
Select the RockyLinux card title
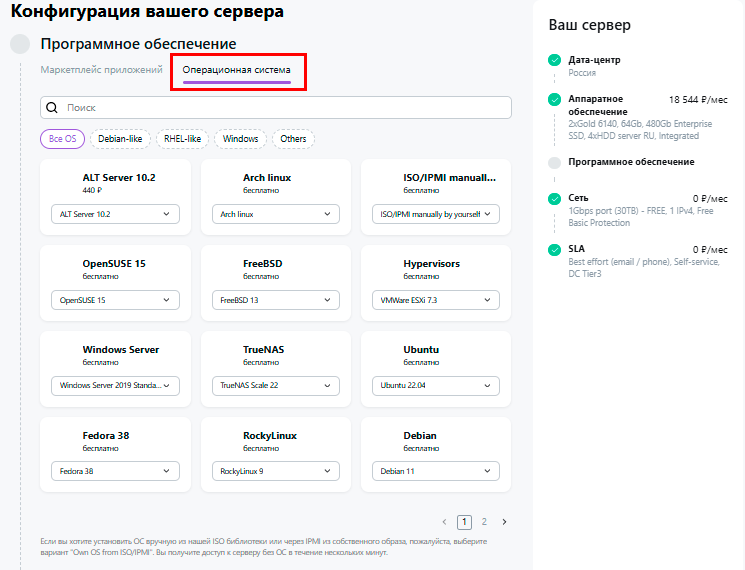270,436
